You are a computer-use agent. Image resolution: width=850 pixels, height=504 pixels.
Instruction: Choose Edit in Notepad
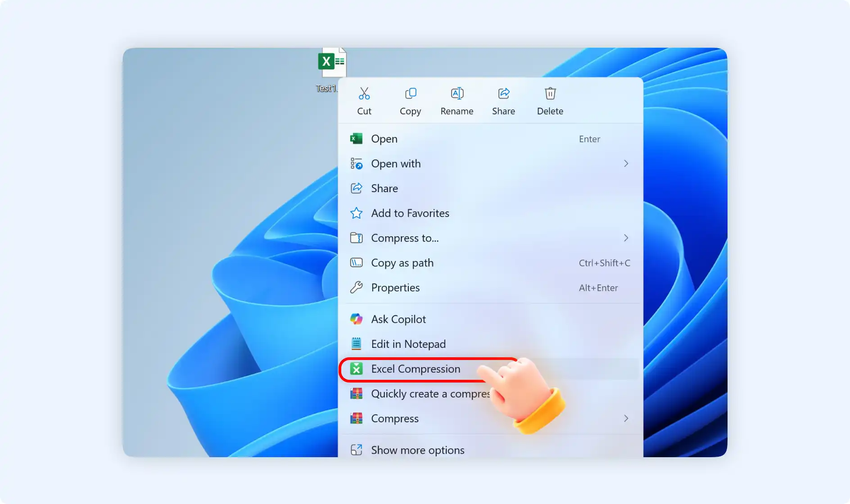click(491, 344)
